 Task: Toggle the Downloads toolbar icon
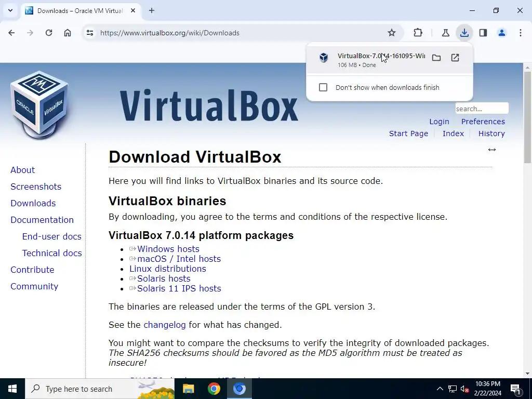pyautogui.click(x=464, y=33)
